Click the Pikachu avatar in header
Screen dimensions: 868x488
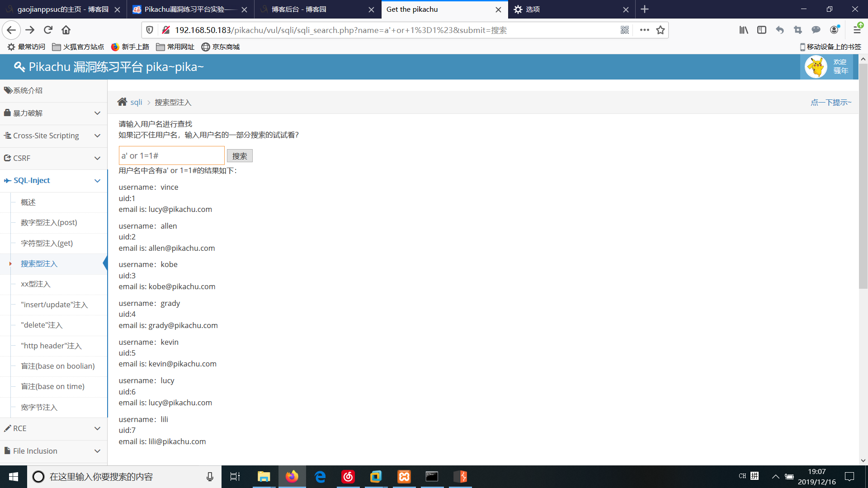click(x=816, y=67)
